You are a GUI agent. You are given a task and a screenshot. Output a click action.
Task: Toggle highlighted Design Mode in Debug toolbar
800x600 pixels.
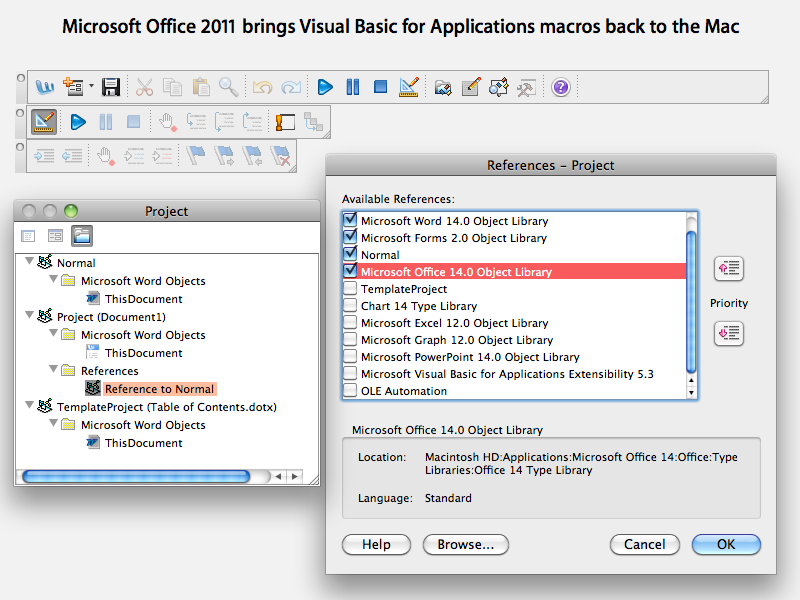coord(44,121)
